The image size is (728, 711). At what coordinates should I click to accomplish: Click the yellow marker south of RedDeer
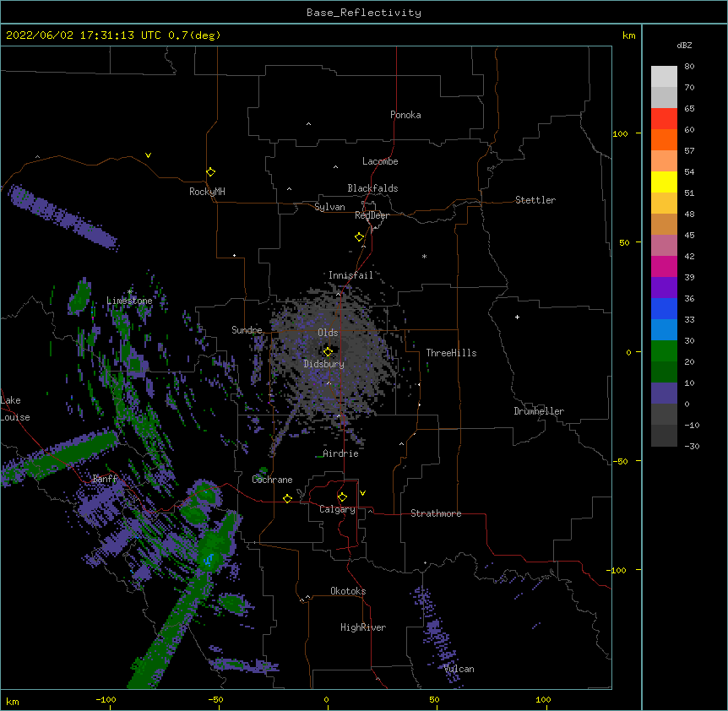point(359,236)
